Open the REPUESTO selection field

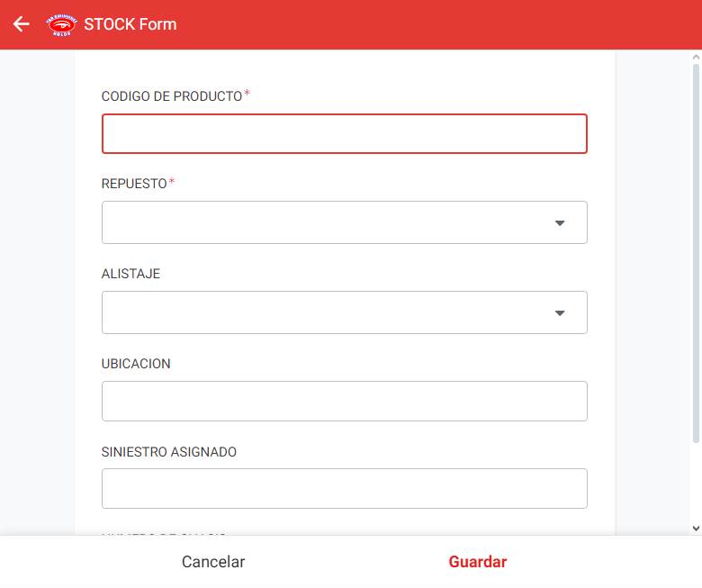[x=345, y=222]
